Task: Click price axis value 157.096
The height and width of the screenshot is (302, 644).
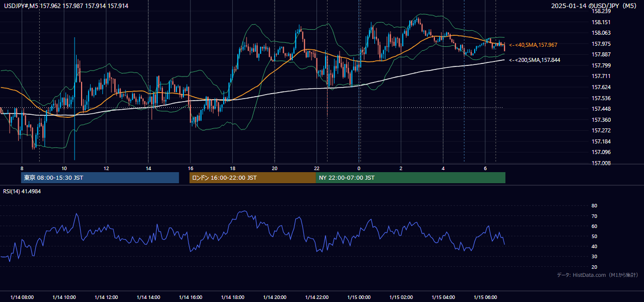Action: pyautogui.click(x=602, y=152)
